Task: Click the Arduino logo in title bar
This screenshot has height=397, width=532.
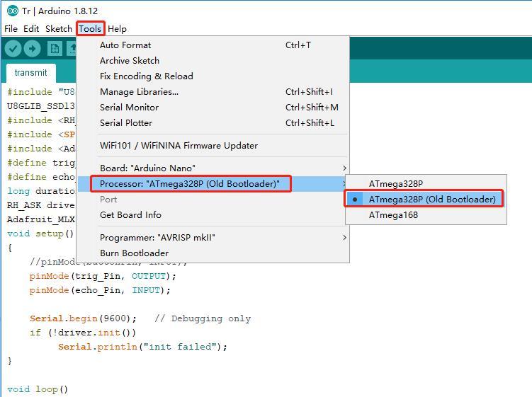Action: (13, 11)
